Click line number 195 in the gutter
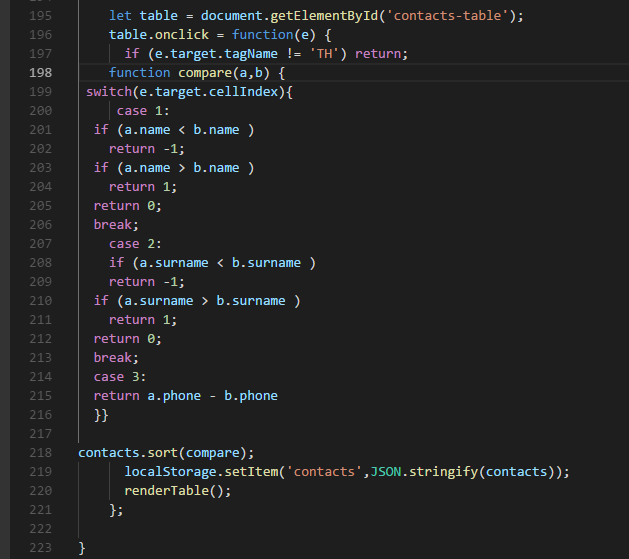Viewport: 629px width, 559px height. coord(41,16)
